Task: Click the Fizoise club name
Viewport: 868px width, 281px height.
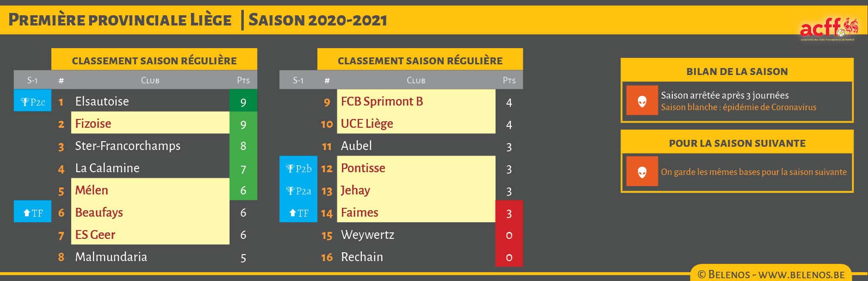Action: coord(93,124)
